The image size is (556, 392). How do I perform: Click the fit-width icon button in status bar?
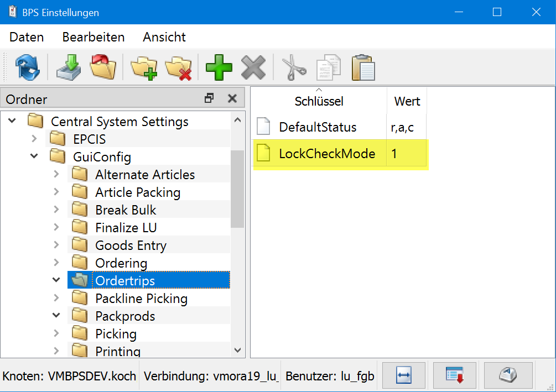tap(403, 375)
